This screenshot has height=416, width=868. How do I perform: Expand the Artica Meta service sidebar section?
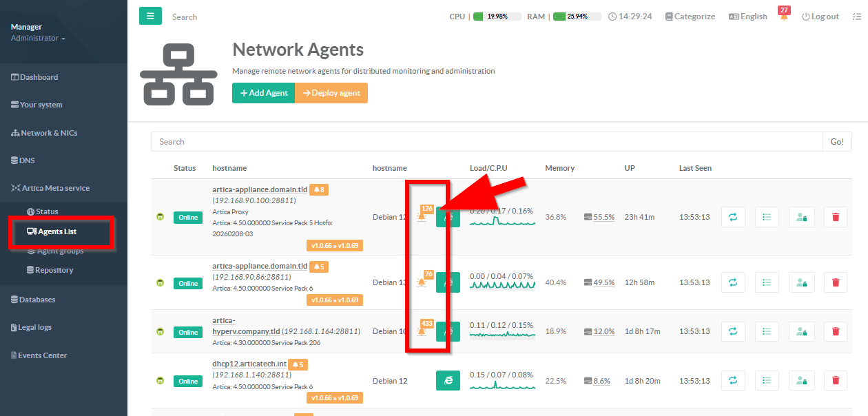55,188
